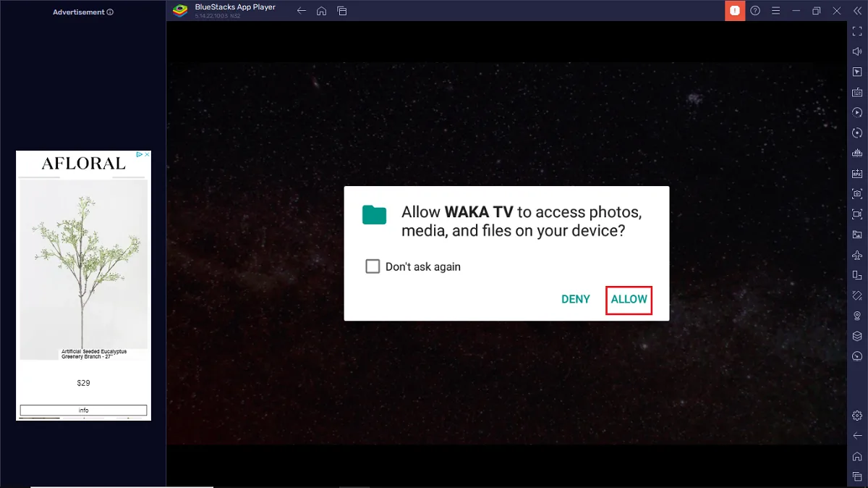Click the install APK icon

tap(857, 173)
